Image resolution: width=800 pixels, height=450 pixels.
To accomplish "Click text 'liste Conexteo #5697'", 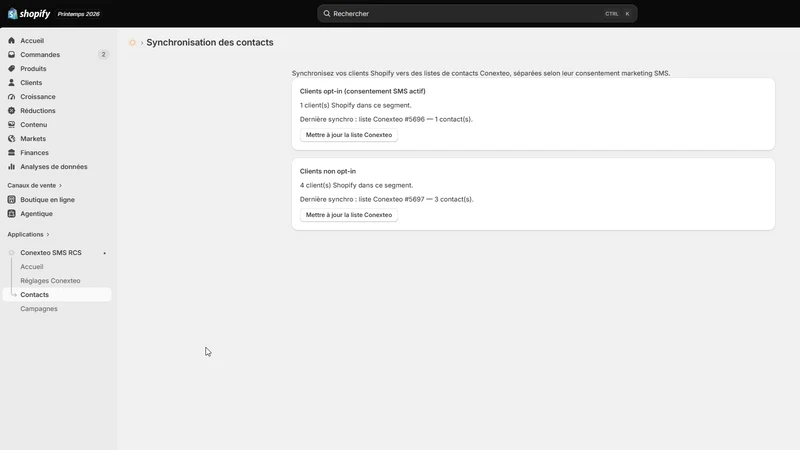I will (391, 199).
